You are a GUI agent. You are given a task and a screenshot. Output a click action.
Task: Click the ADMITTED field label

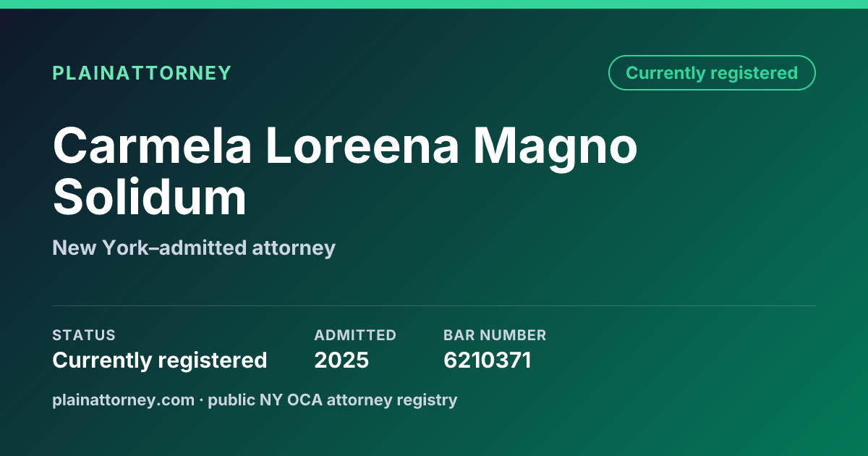pyautogui.click(x=355, y=335)
